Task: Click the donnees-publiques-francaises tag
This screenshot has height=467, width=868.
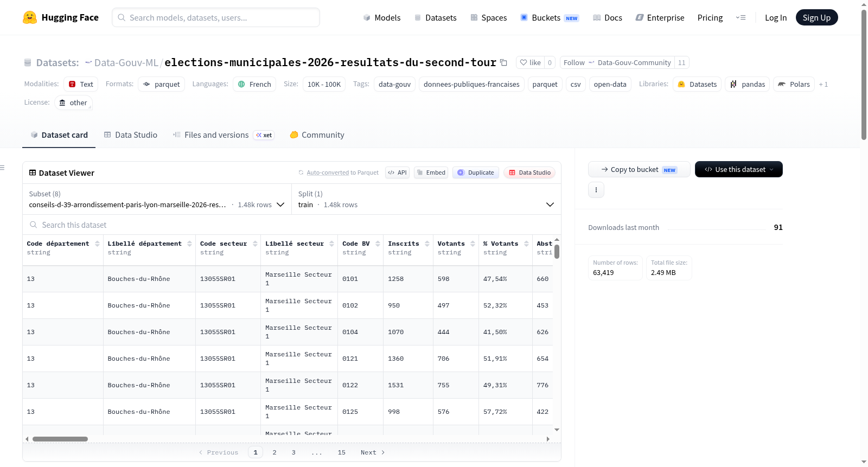Action: click(471, 84)
